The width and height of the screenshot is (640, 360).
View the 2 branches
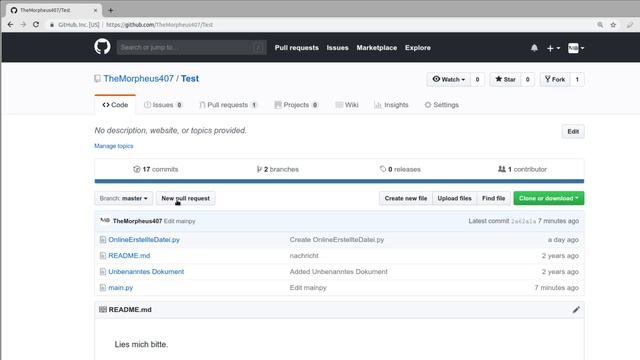click(278, 169)
